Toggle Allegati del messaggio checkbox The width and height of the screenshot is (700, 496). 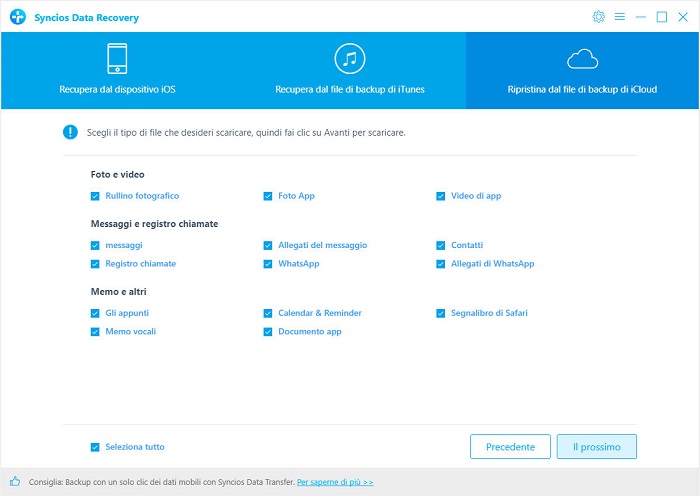tap(268, 245)
